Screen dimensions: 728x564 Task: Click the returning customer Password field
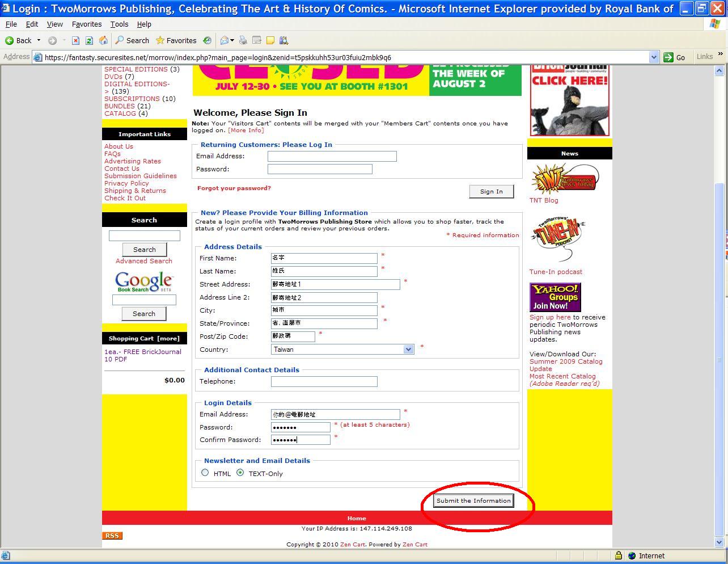click(x=320, y=169)
